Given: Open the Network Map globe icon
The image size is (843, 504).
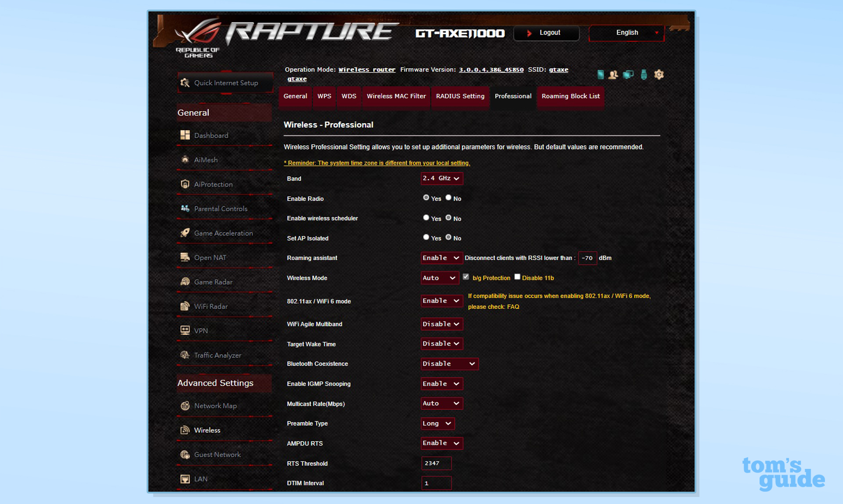Looking at the screenshot, I should point(185,406).
